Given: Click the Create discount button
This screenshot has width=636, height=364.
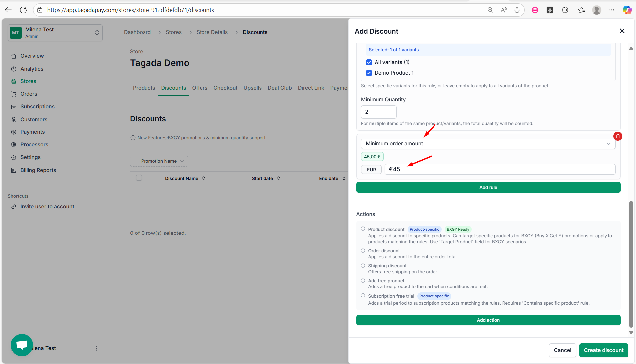Looking at the screenshot, I should pyautogui.click(x=604, y=350).
